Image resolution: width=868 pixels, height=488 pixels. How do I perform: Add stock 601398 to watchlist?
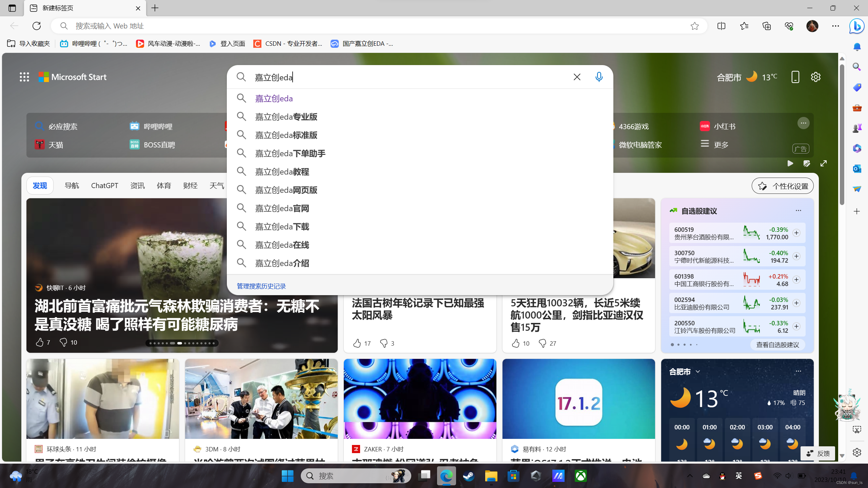796,280
